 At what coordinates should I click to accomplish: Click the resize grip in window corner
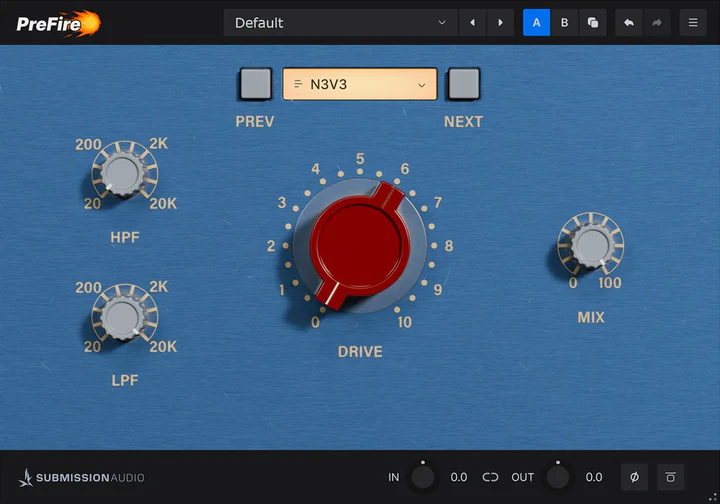713,497
